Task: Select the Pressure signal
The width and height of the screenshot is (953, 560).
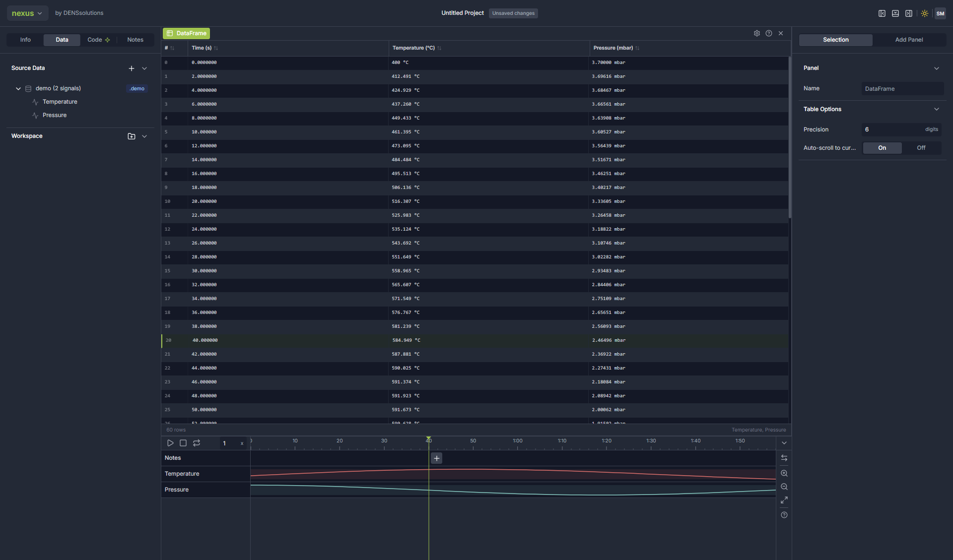Action: pos(55,115)
